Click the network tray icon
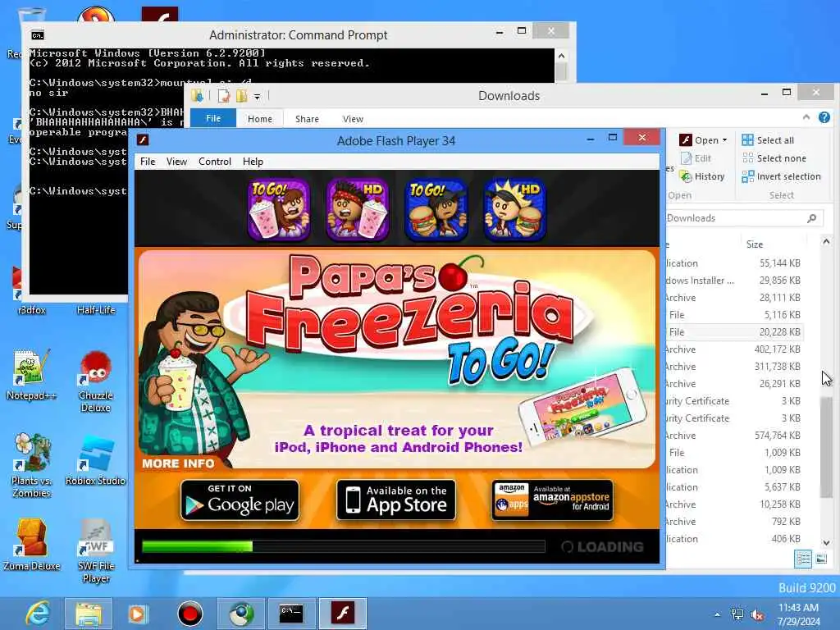The image size is (840, 630). point(737,614)
